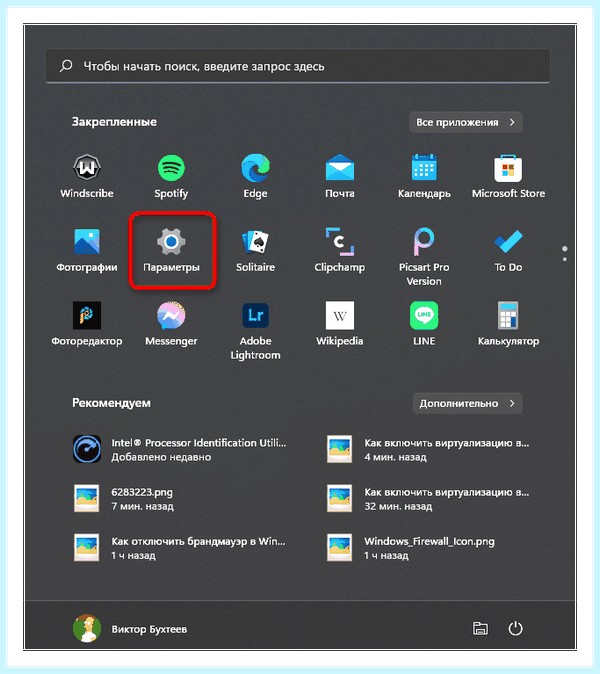Launch Picsart Pro Version
The height and width of the screenshot is (674, 600).
(424, 257)
